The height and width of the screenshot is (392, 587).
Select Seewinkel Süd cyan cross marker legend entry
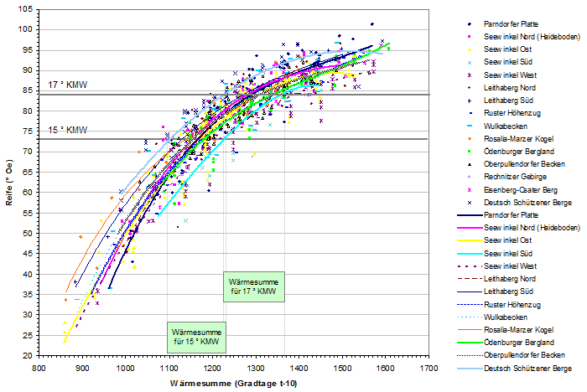pyautogui.click(x=500, y=62)
